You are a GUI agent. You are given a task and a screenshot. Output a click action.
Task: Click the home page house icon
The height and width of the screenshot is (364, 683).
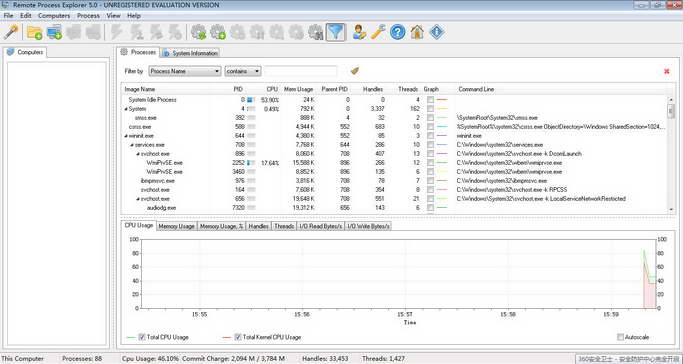pyautogui.click(x=417, y=32)
